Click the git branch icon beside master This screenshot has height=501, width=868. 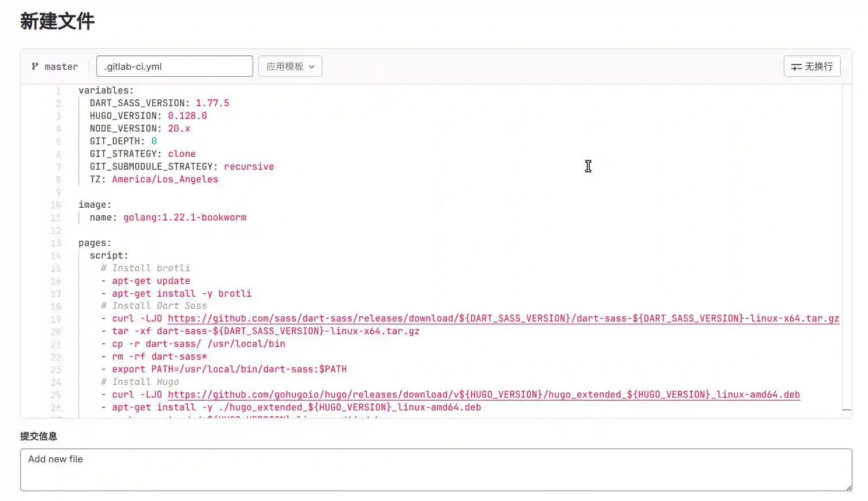tap(35, 66)
